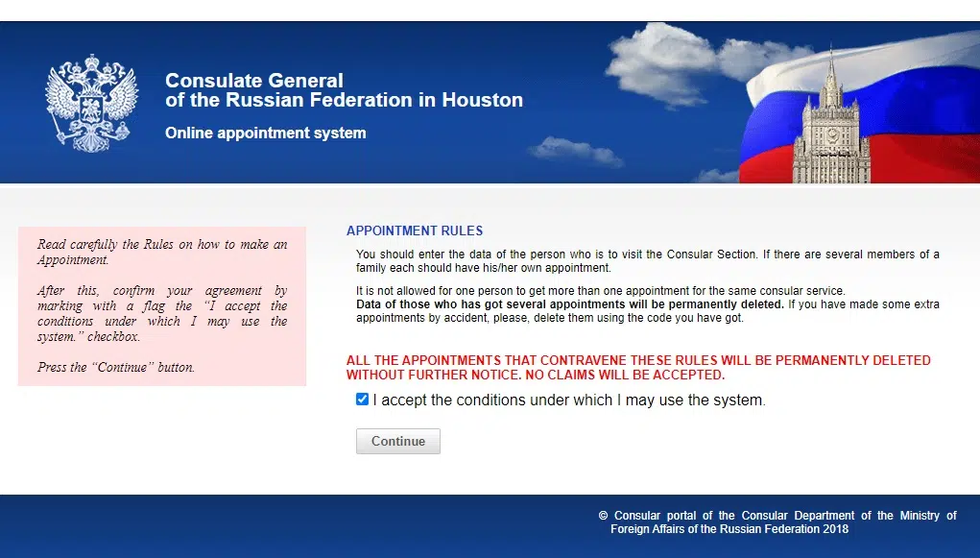Image resolution: width=980 pixels, height=558 pixels.
Task: Click the 'You should enter the data' paragraph
Action: pyautogui.click(x=648, y=261)
